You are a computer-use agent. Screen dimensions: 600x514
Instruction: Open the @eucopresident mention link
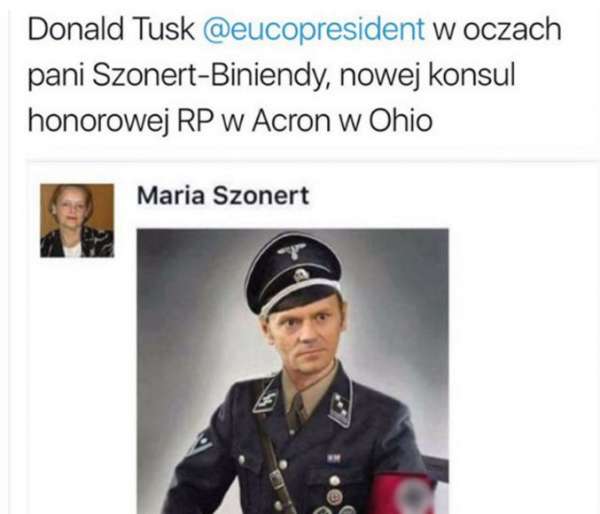[x=313, y=29]
